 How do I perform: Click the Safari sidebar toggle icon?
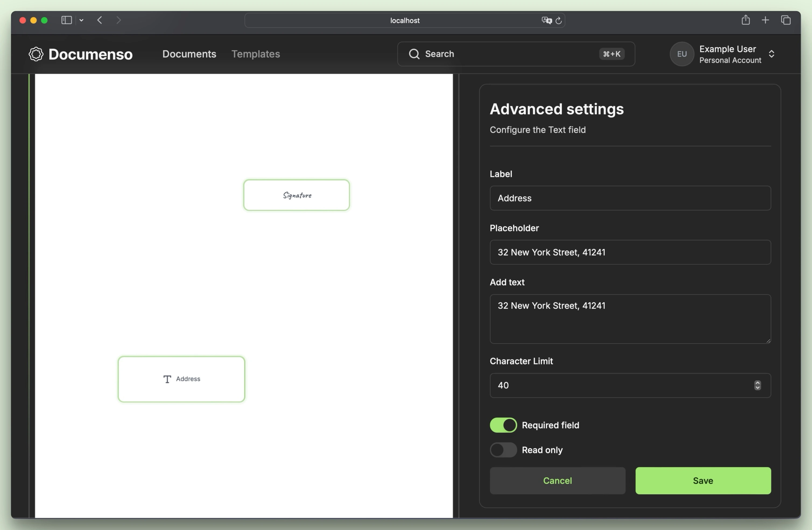pos(66,20)
